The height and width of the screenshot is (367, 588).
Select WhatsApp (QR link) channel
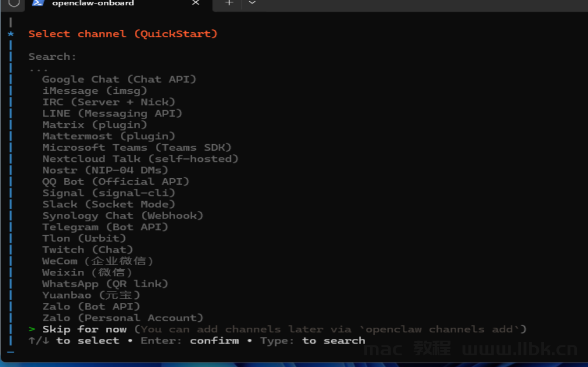[x=105, y=284]
